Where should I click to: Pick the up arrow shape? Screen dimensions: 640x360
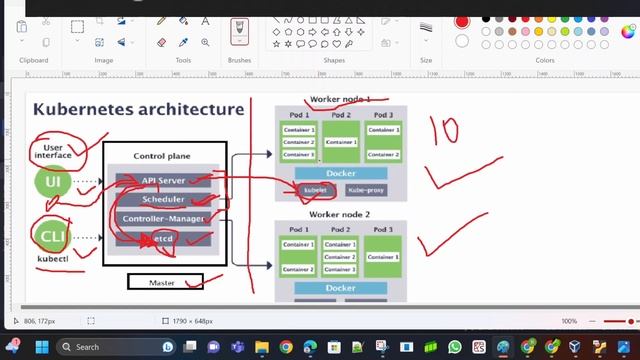pos(337,32)
